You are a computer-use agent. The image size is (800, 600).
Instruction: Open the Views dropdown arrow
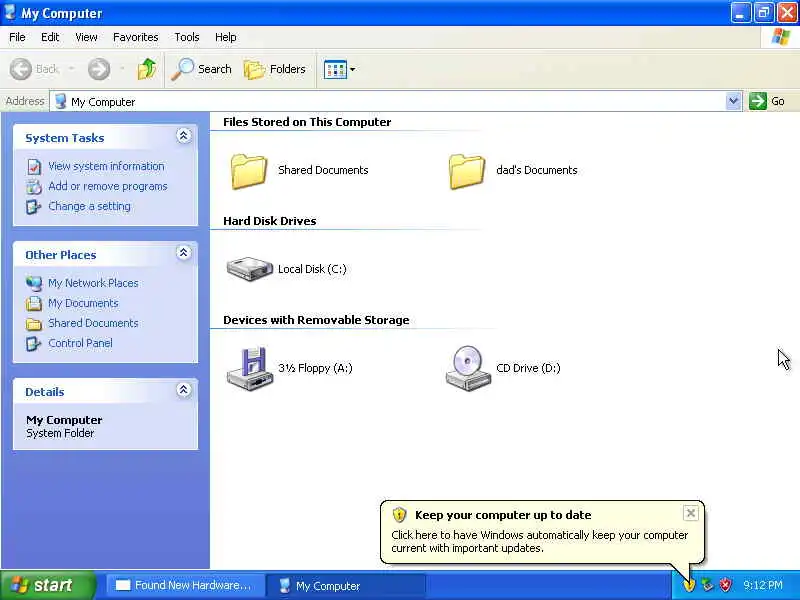(353, 69)
